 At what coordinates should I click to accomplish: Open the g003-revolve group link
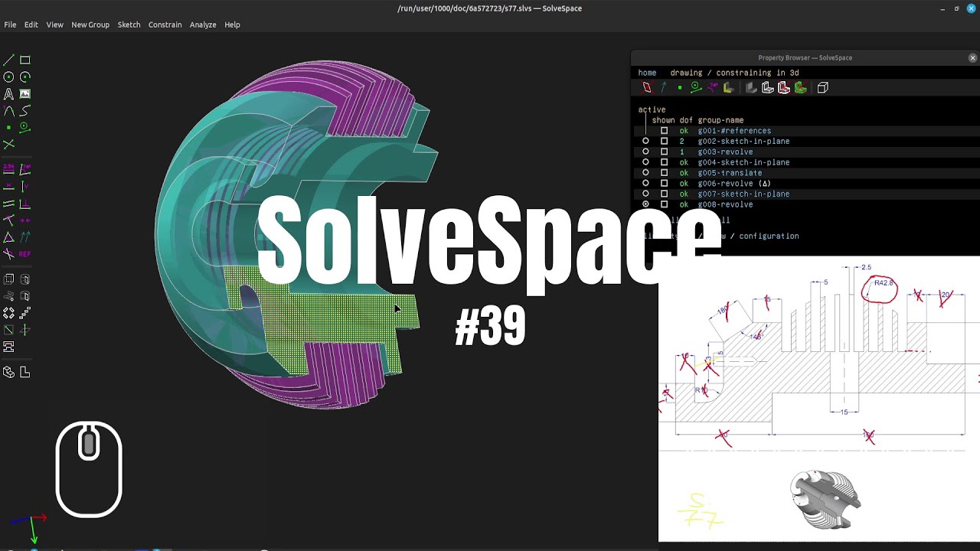[x=725, y=152]
